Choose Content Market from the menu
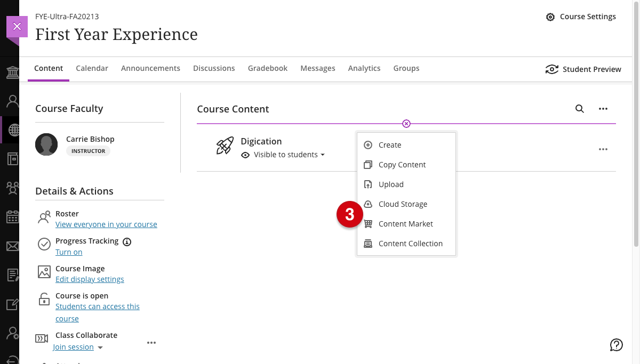Image resolution: width=640 pixels, height=364 pixels. point(406,224)
